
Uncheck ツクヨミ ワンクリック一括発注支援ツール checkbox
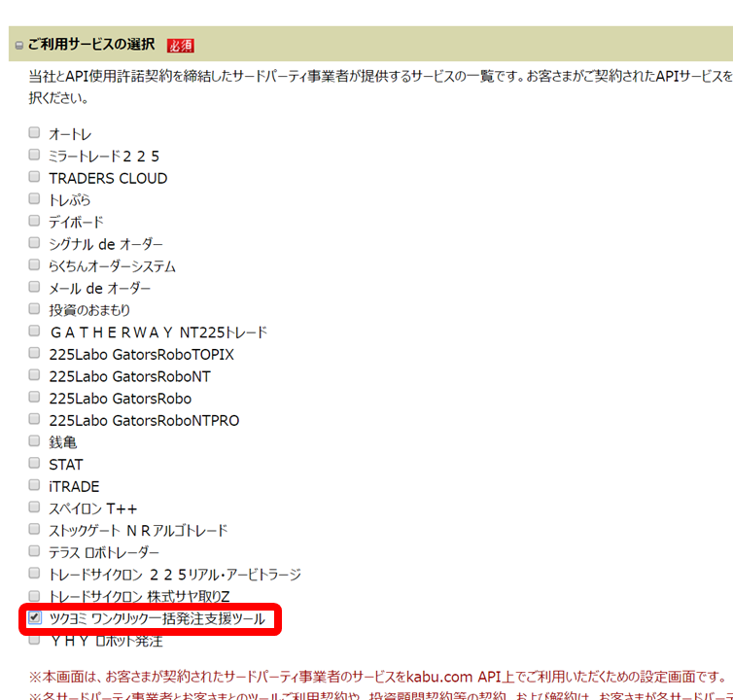coord(34,617)
